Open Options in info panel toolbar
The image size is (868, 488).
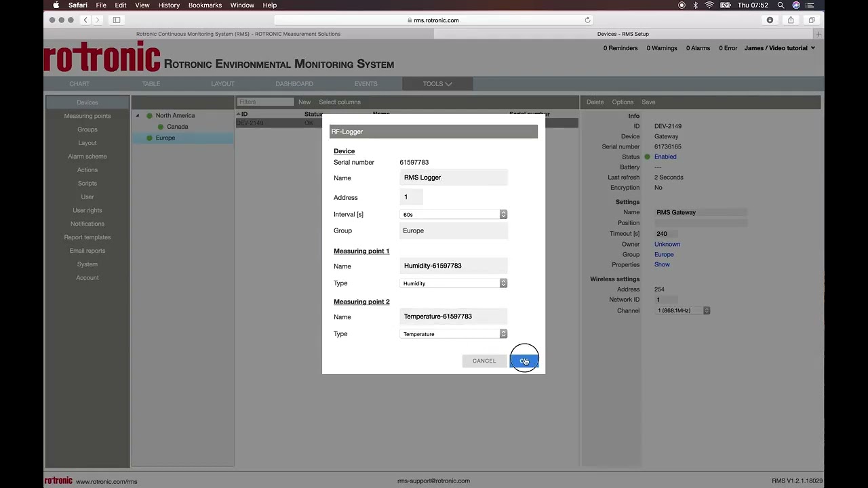coord(623,102)
